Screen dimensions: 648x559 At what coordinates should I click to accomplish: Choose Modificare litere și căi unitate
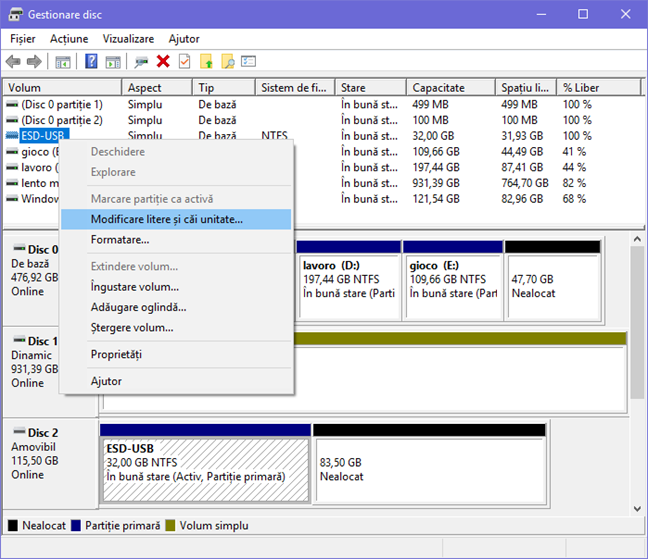pyautogui.click(x=166, y=219)
